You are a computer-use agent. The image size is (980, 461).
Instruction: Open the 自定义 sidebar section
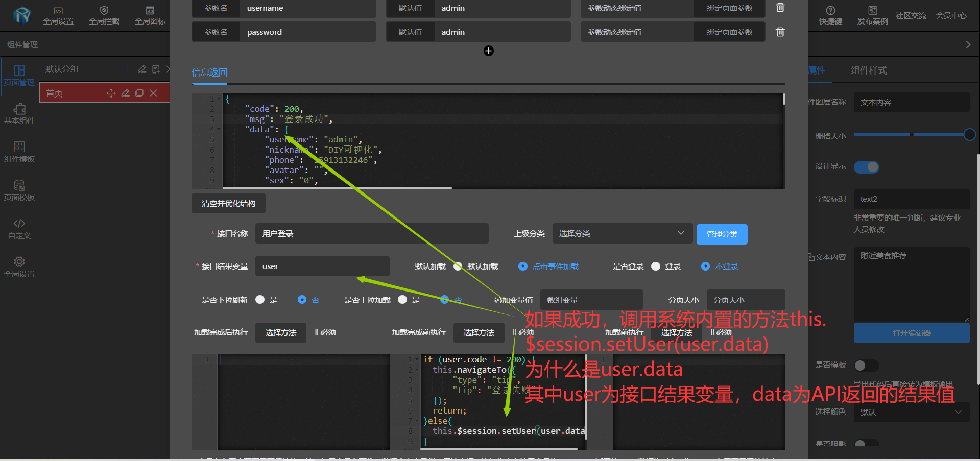19,229
